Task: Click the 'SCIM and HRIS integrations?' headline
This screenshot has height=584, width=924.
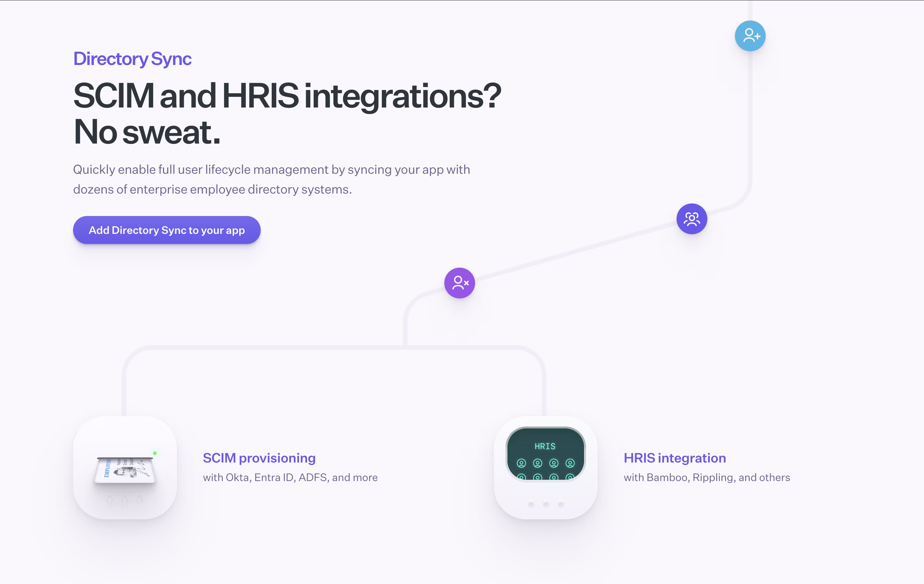Action: pyautogui.click(x=287, y=95)
